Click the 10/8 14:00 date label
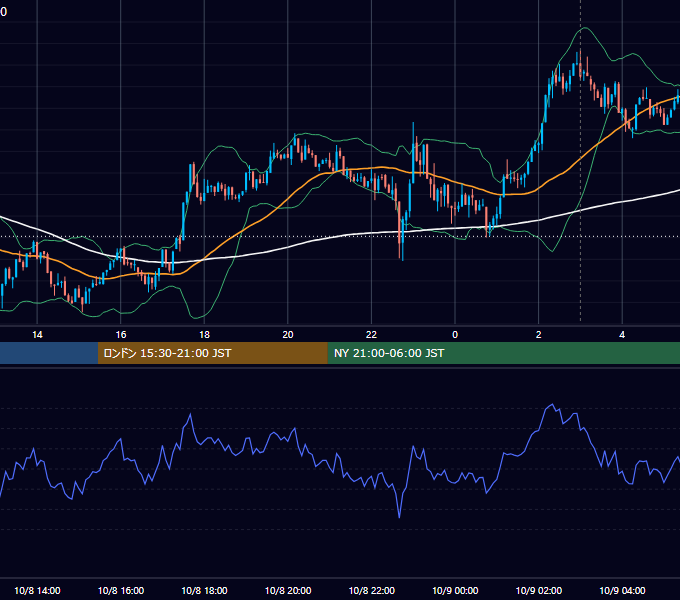 click(37, 590)
